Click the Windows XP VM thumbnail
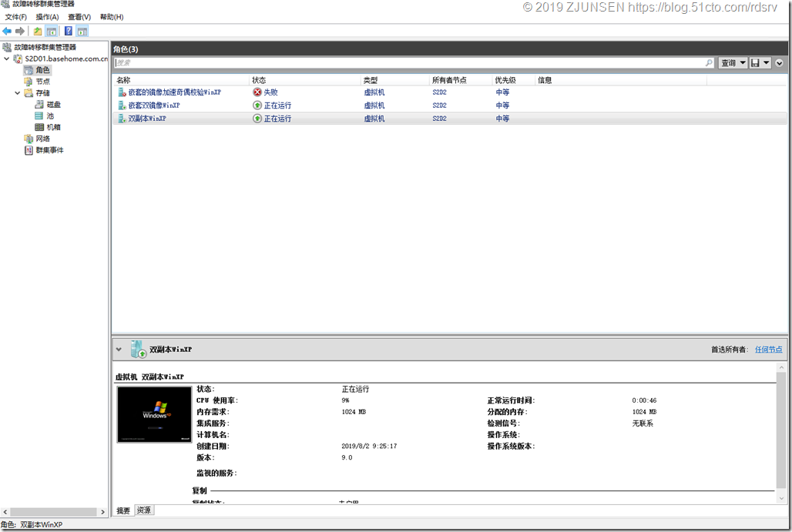The image size is (792, 532). coord(155,415)
